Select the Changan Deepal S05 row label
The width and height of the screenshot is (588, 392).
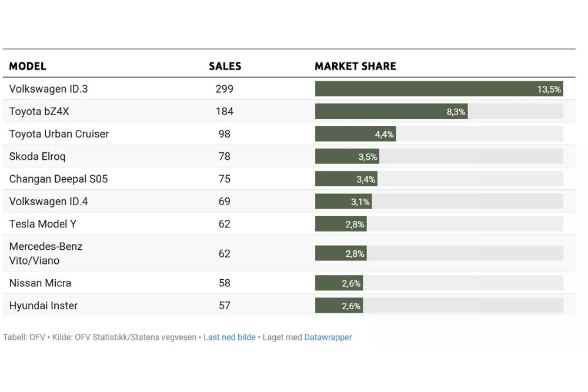point(59,179)
